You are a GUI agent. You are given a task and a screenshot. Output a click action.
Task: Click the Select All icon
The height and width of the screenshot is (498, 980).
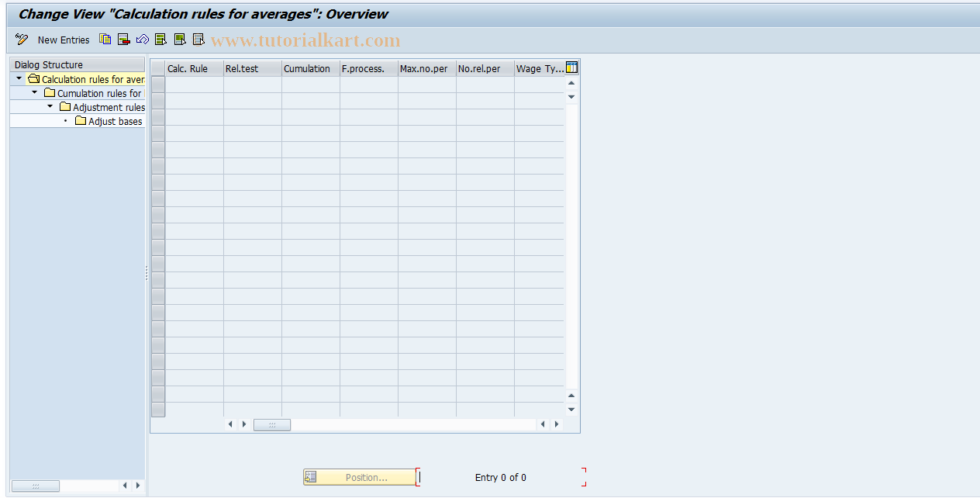tap(161, 40)
